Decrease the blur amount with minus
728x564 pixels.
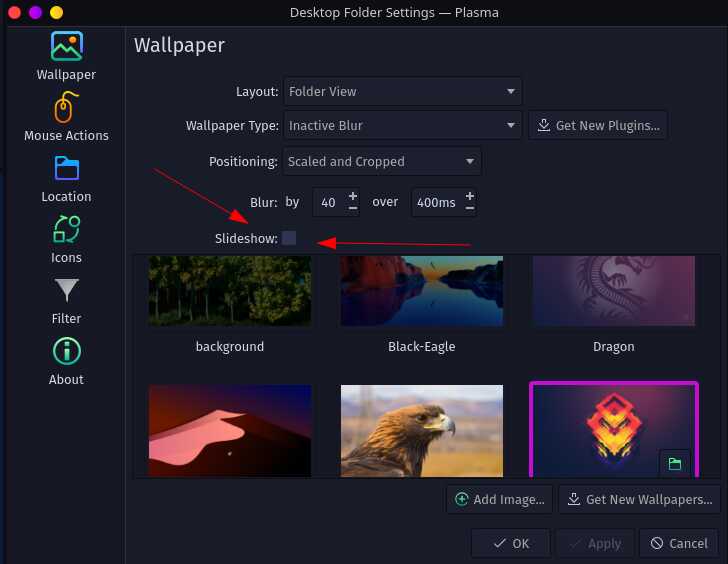click(x=353, y=208)
